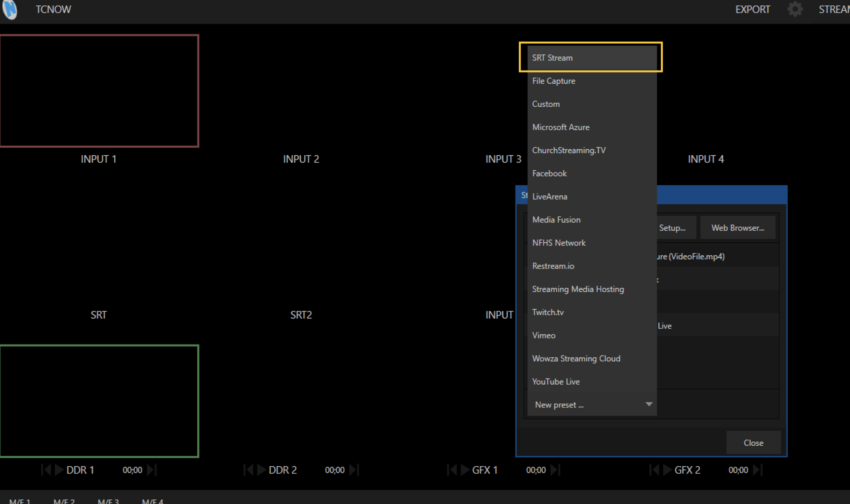Select the Custom preset
Screen dimensions: 850x504
point(592,104)
